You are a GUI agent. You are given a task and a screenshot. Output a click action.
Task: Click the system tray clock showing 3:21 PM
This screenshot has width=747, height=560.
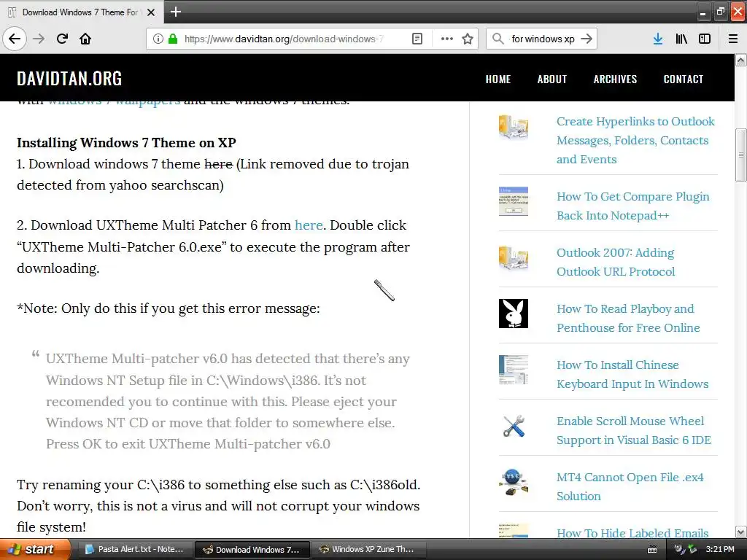pyautogui.click(x=720, y=550)
